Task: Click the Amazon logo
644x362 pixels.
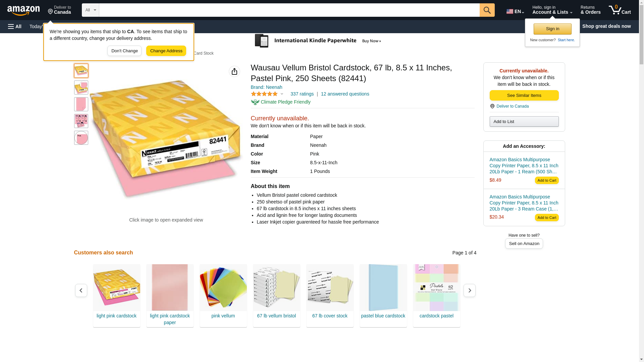Action: (23, 10)
